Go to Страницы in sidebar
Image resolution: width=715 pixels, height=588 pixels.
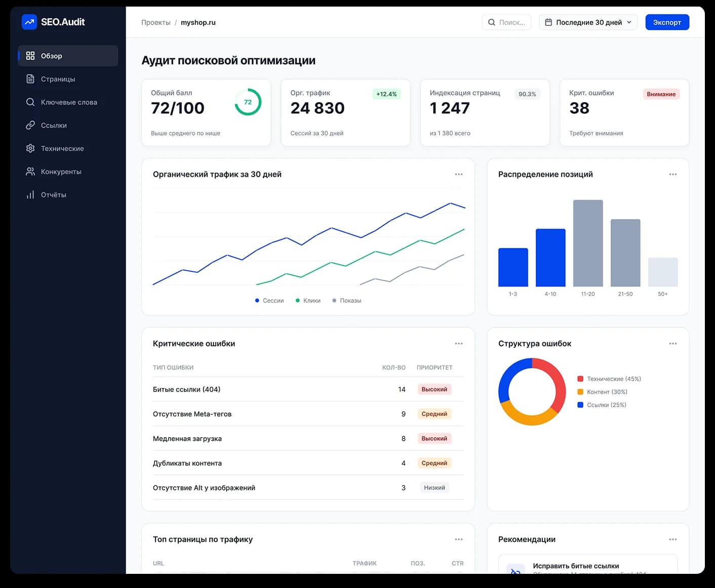(68, 79)
